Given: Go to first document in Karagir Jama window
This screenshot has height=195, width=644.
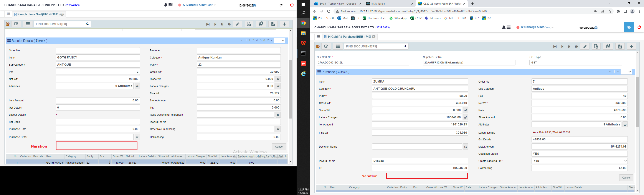Looking at the screenshot, I should pyautogui.click(x=208, y=24).
